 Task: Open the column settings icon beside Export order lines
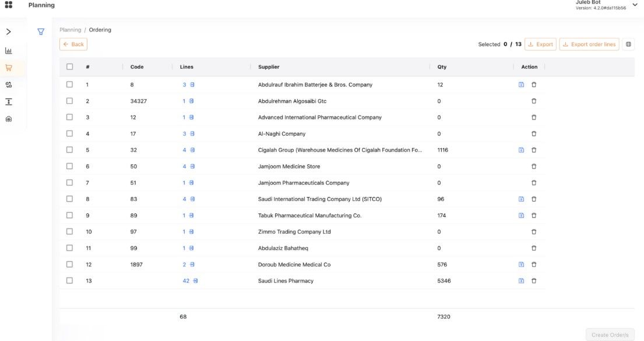pyautogui.click(x=628, y=44)
